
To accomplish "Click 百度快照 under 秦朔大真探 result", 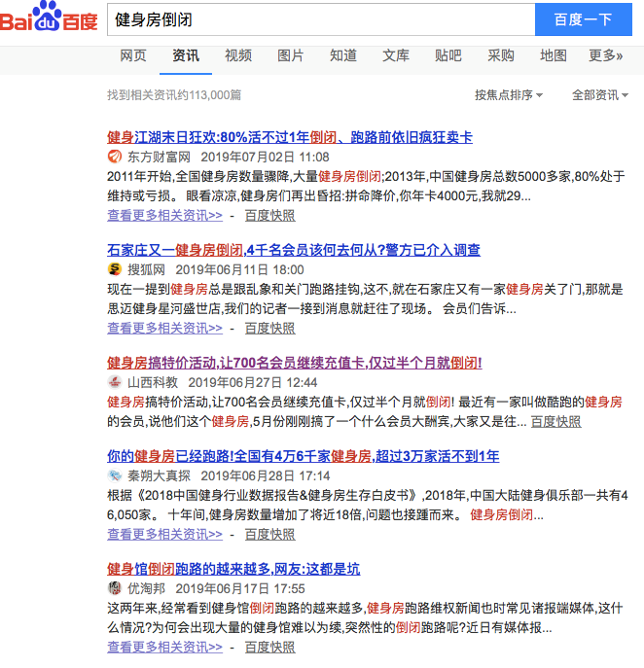I will [269, 534].
